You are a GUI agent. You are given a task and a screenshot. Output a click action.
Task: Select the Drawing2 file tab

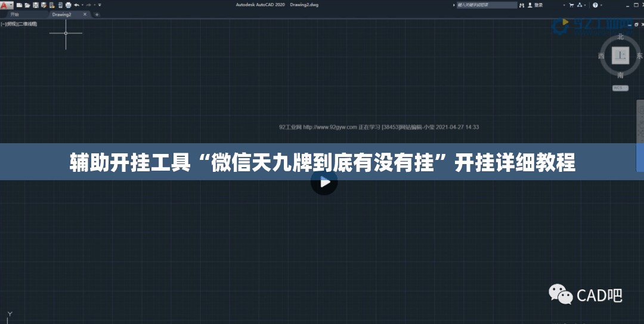pos(61,14)
